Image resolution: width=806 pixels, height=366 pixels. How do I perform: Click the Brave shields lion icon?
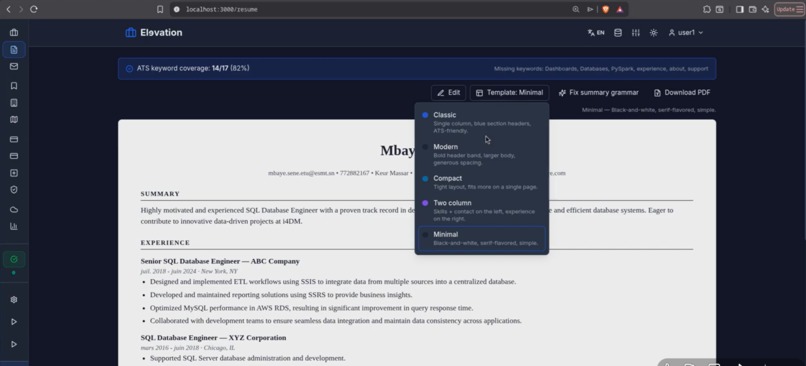click(606, 9)
